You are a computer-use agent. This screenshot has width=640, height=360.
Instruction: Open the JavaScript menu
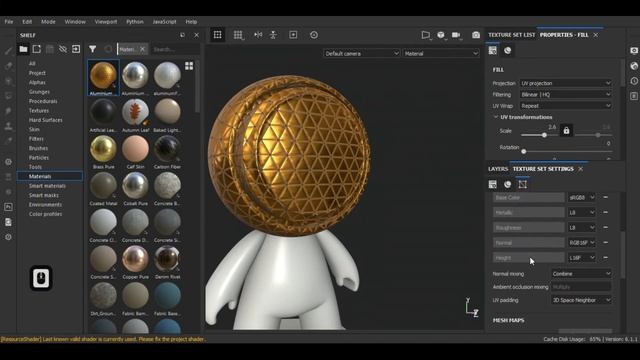(164, 22)
